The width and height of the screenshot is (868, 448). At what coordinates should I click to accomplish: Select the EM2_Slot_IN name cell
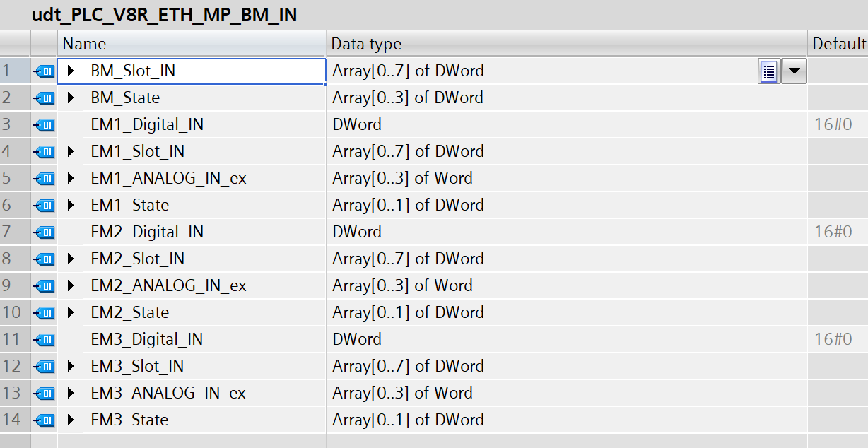(x=138, y=259)
